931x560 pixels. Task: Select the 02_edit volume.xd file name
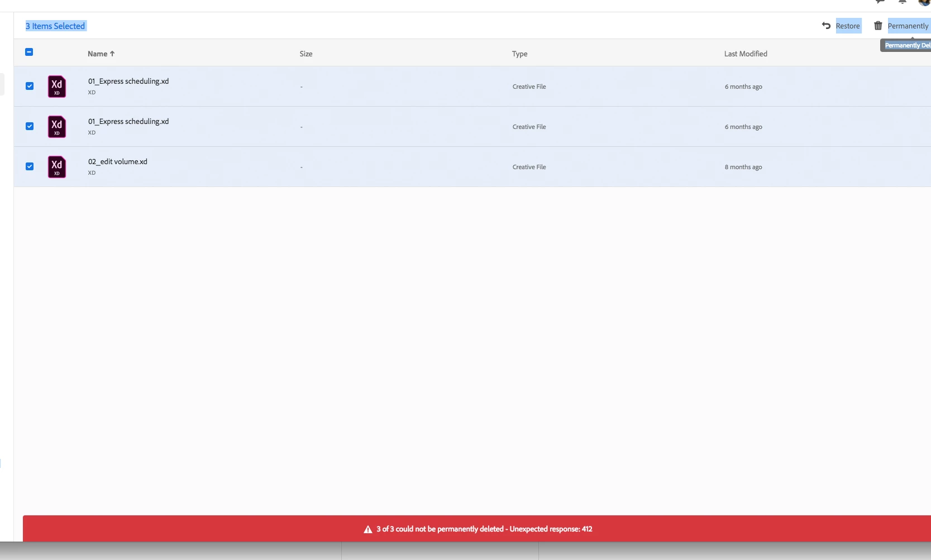tap(118, 161)
